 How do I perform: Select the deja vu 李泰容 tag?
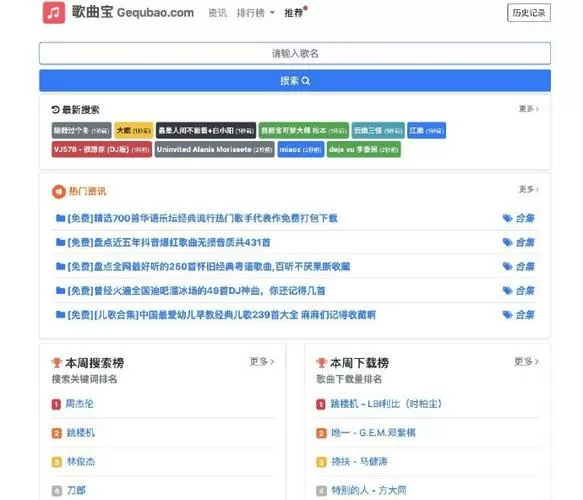(364, 149)
